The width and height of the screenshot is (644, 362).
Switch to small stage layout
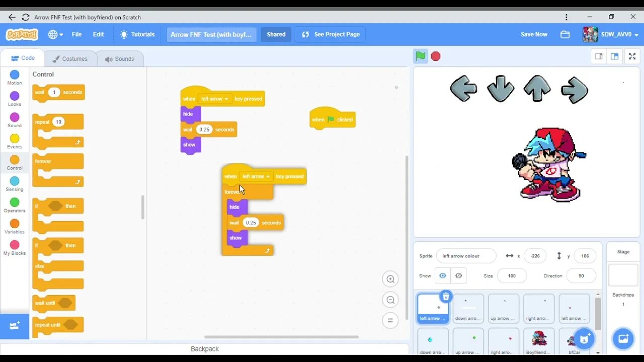[x=599, y=56]
